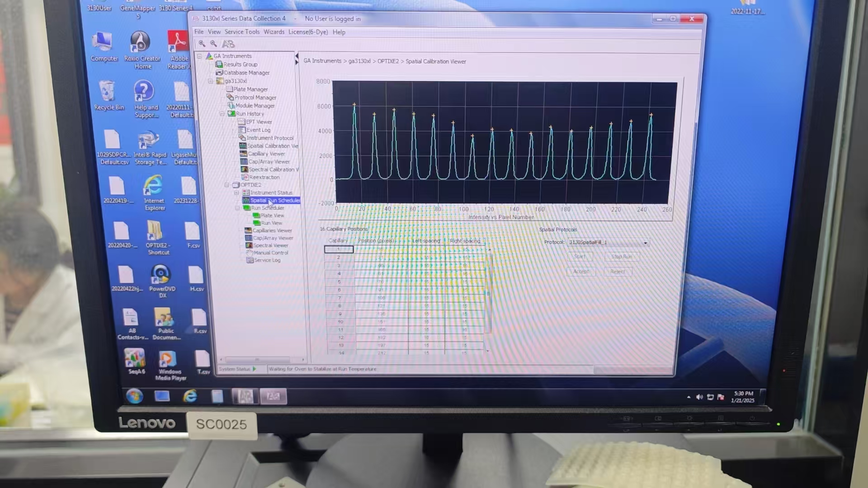Open Manual Control under OPTIXE2
Screen dimensions: 868x488
click(x=270, y=253)
